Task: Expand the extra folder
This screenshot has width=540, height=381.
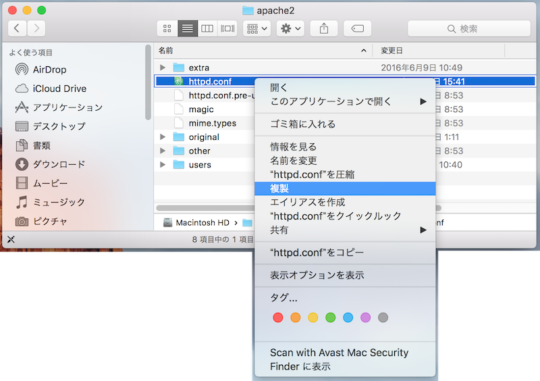Action: [163, 68]
